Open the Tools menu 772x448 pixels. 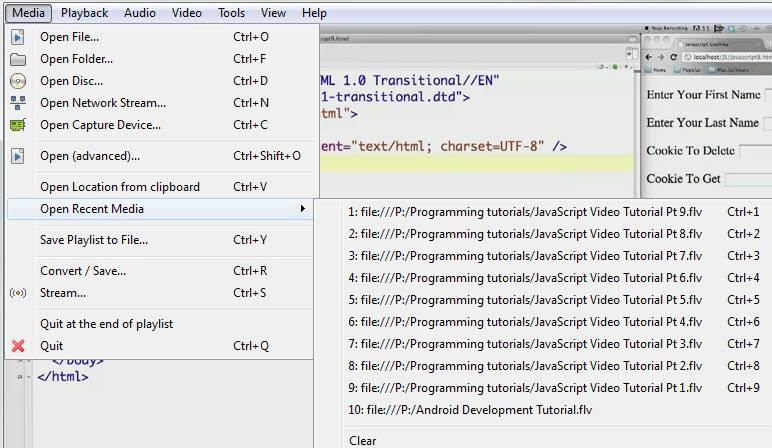click(x=231, y=13)
